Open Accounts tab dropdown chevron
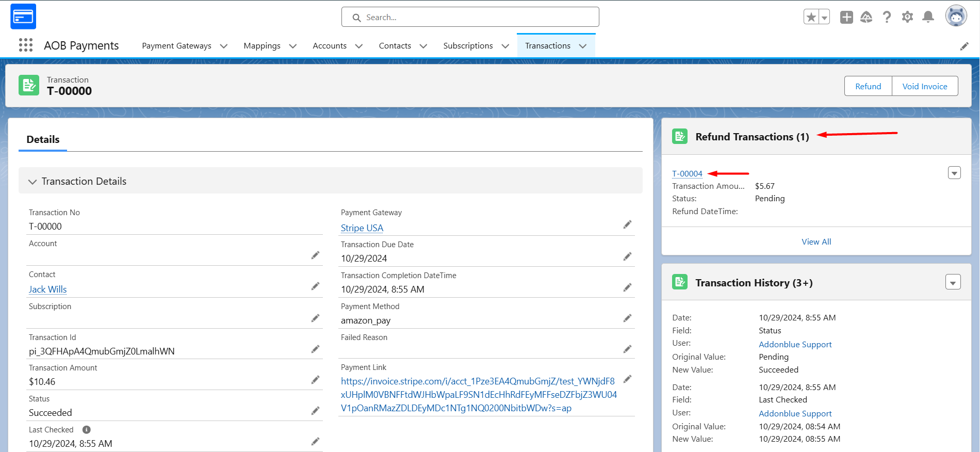Image resolution: width=980 pixels, height=452 pixels. [359, 46]
